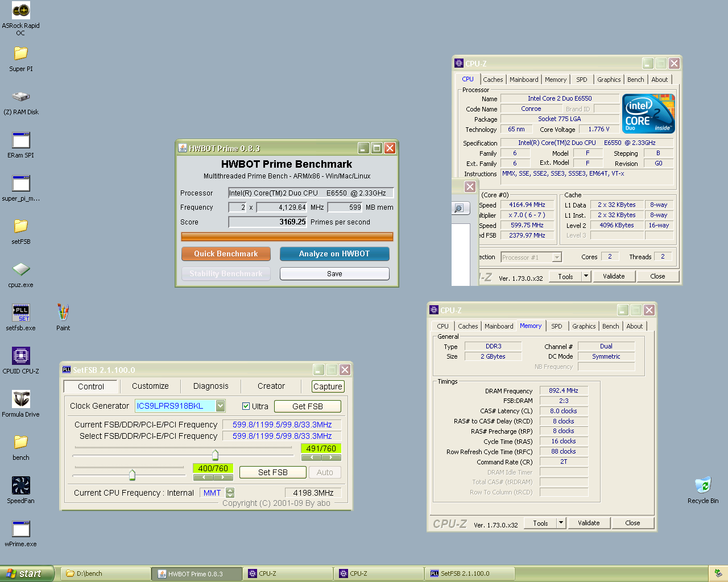Click the magnifier icon in the partially hidden window

tap(459, 208)
